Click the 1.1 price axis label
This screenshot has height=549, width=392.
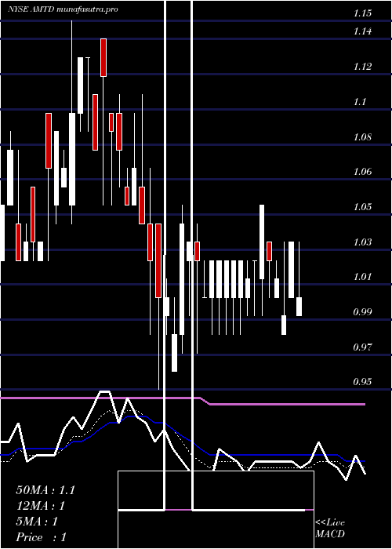click(360, 101)
